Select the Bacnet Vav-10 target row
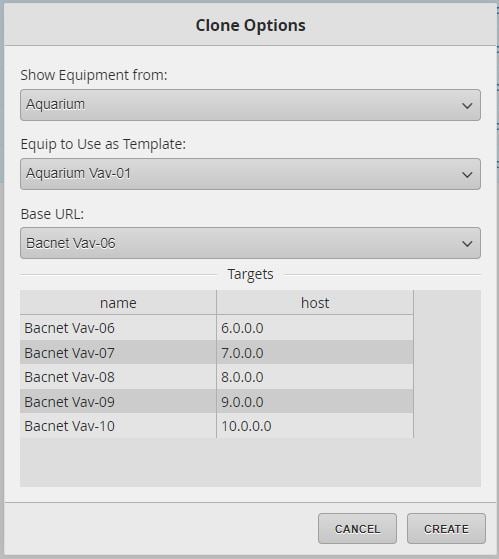Viewport: 499px width, 559px height. [217, 426]
